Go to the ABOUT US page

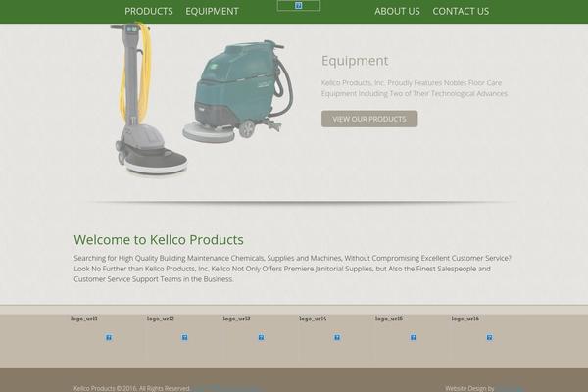pyautogui.click(x=397, y=11)
